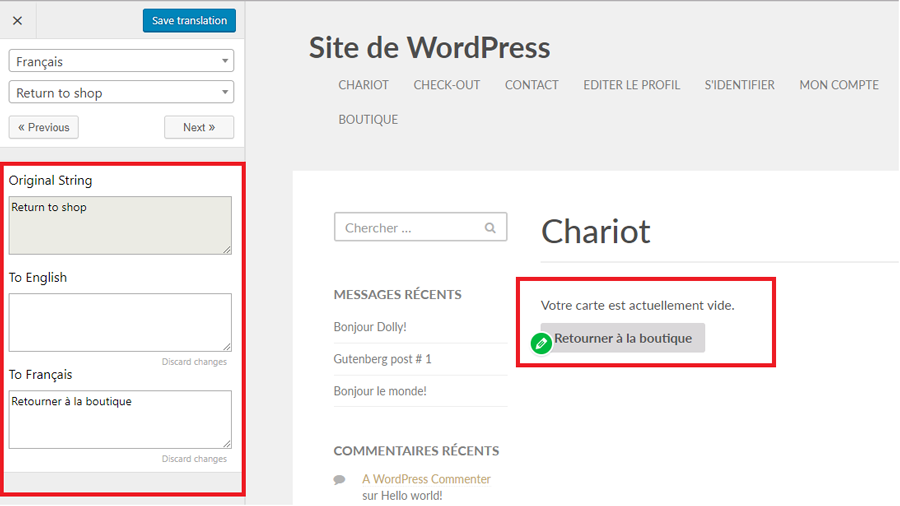Click the To Français label
Image resolution: width=900 pixels, height=506 pixels.
[40, 375]
